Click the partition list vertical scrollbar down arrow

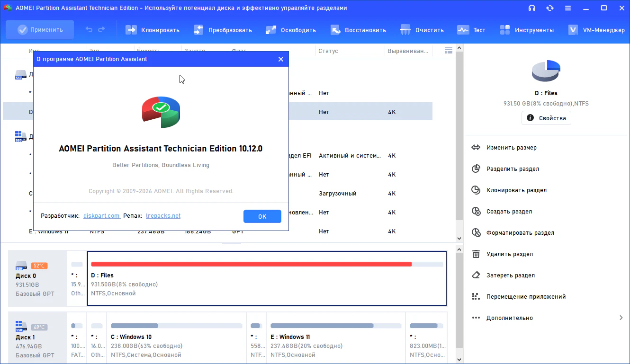[x=459, y=239]
